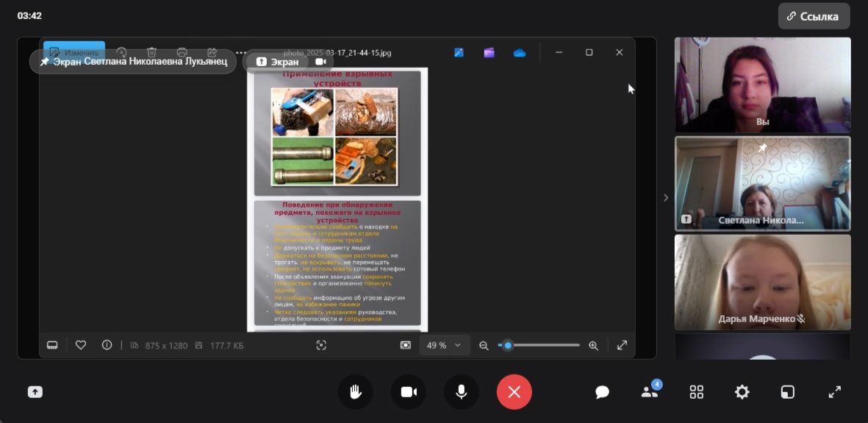Image resolution: width=868 pixels, height=423 pixels.
Task: Open the call chat
Action: [x=602, y=393]
